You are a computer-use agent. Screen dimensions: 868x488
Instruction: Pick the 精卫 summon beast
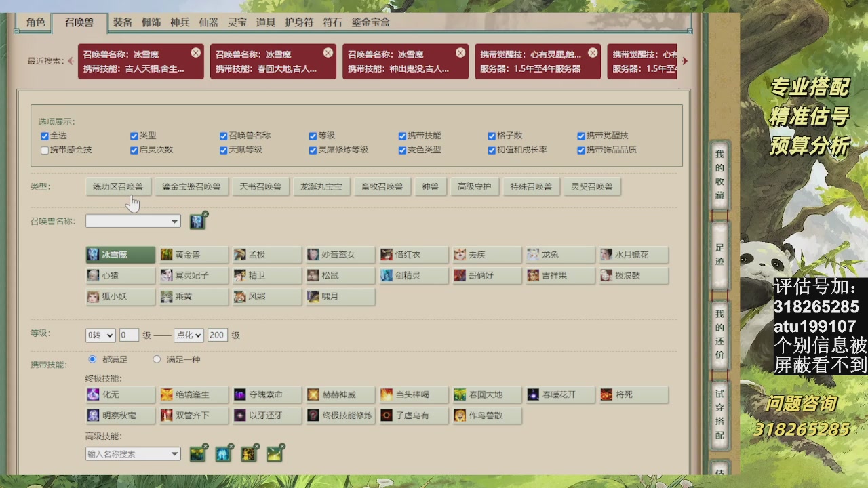(x=267, y=276)
